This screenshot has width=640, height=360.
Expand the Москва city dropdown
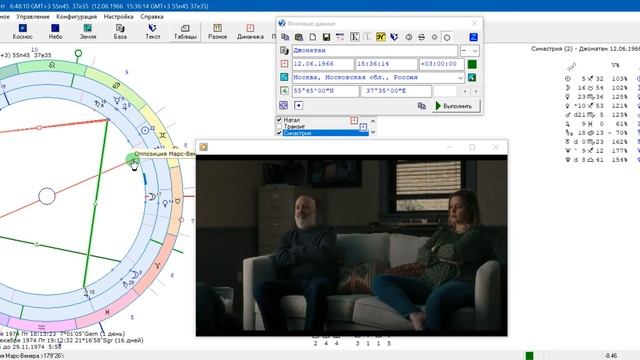(460, 77)
